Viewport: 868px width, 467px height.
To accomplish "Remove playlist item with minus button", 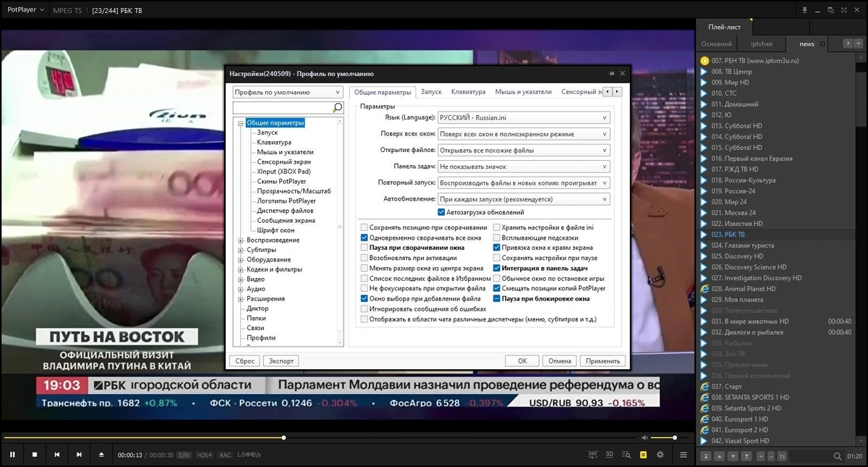I will [770, 456].
